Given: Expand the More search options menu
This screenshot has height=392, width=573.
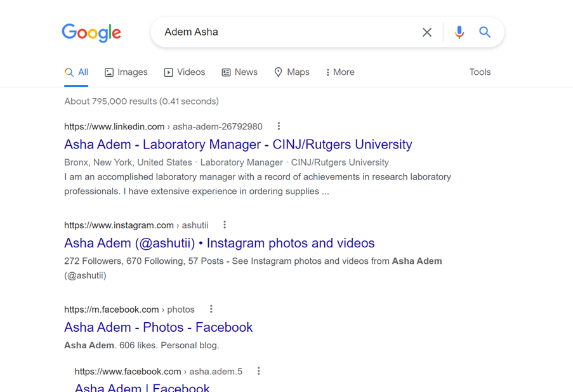Looking at the screenshot, I should click(340, 72).
